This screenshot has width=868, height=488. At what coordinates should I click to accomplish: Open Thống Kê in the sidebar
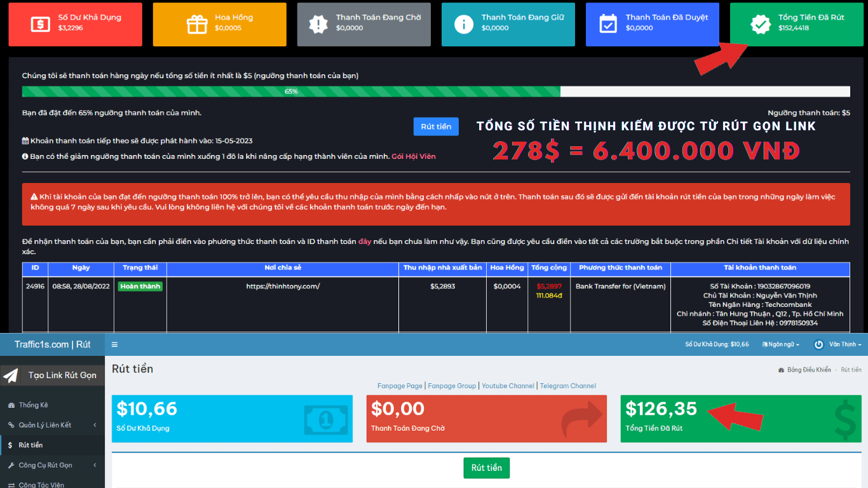[x=33, y=405]
